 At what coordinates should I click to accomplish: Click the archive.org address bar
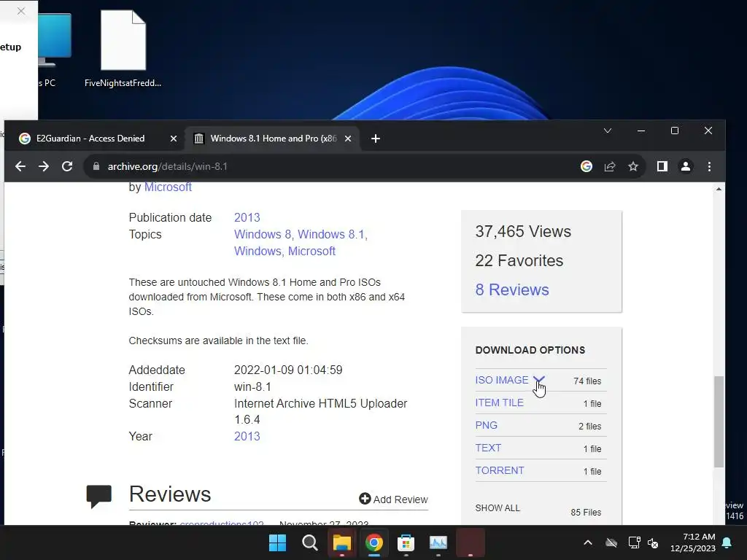point(333,166)
